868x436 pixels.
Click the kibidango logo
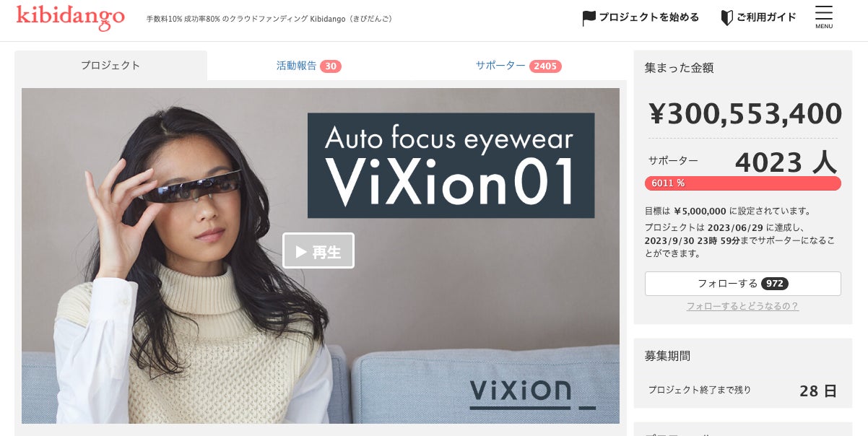[x=70, y=17]
